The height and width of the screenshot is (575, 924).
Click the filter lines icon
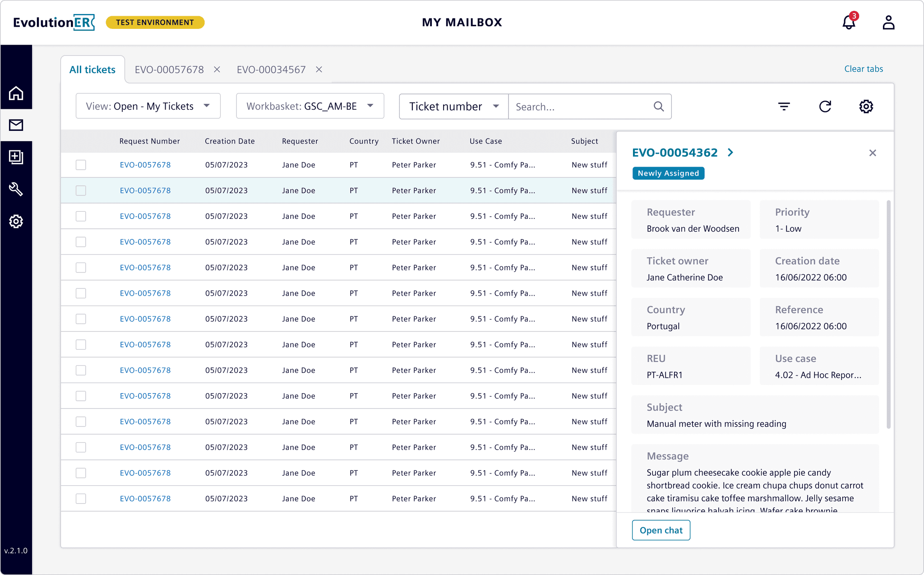point(784,107)
